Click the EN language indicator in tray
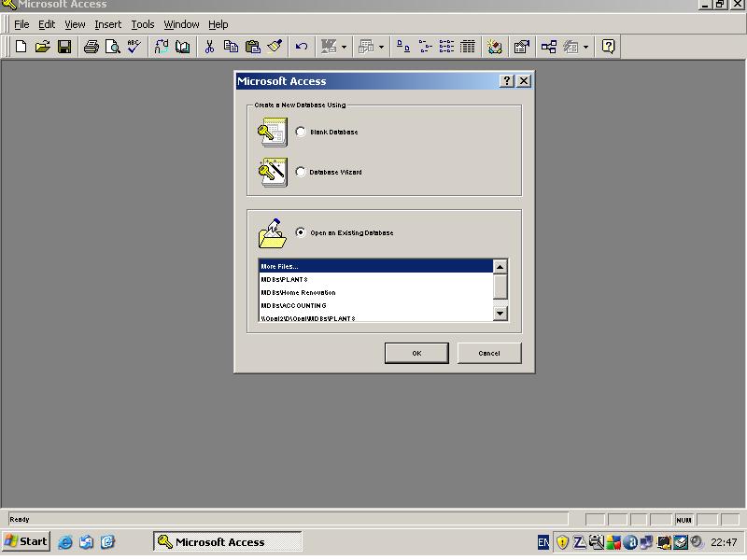 coord(543,542)
